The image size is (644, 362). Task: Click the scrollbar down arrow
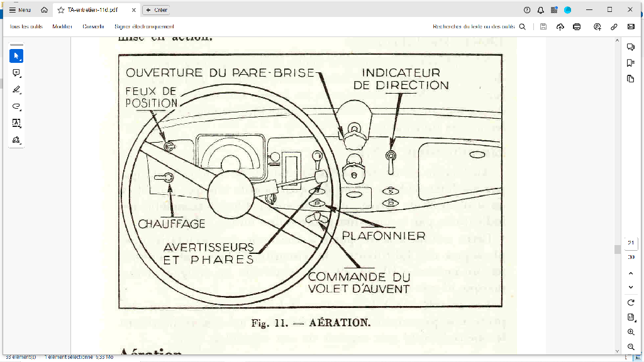click(x=618, y=351)
